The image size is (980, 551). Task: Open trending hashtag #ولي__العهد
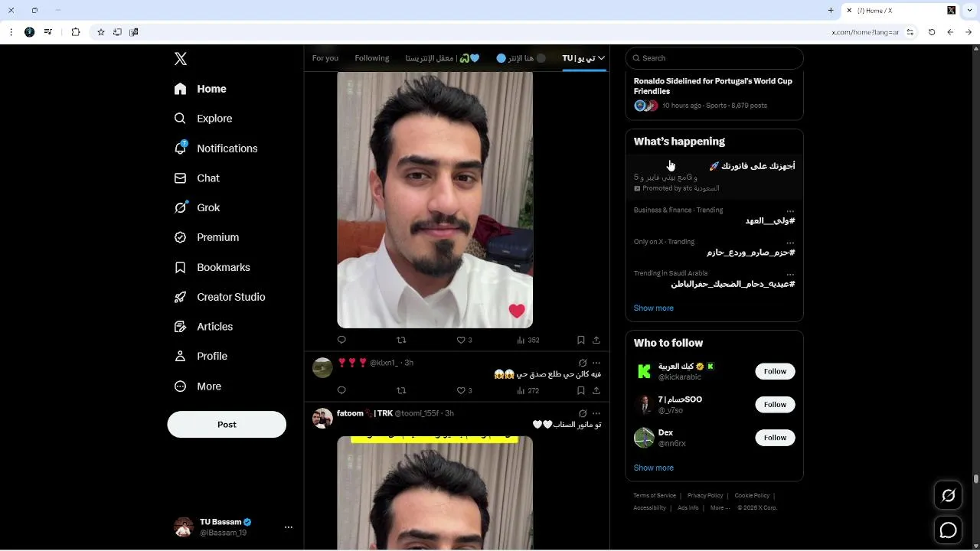[770, 221]
